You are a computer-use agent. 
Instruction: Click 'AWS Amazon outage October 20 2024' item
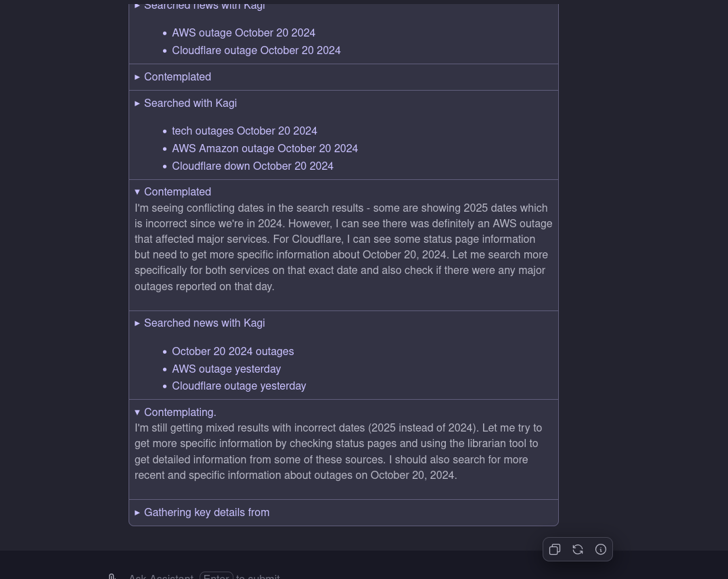265,149
